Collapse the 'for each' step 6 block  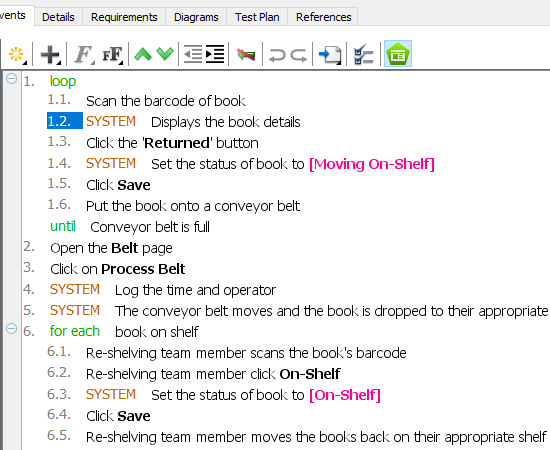pos(12,329)
